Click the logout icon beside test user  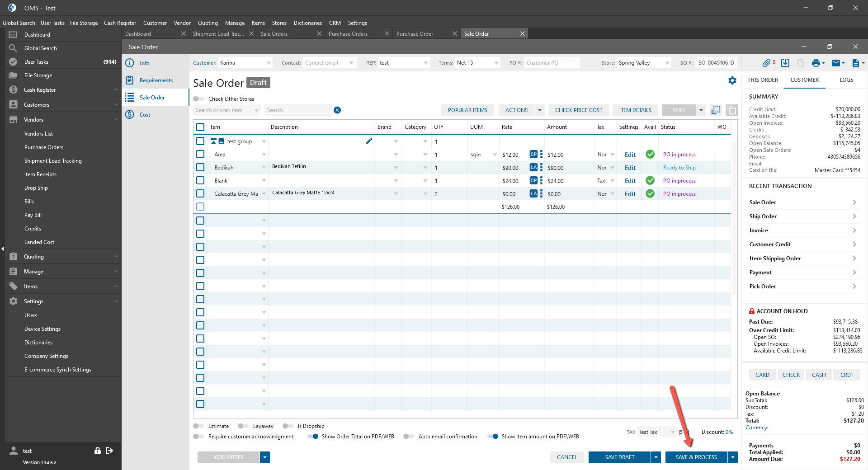109,451
